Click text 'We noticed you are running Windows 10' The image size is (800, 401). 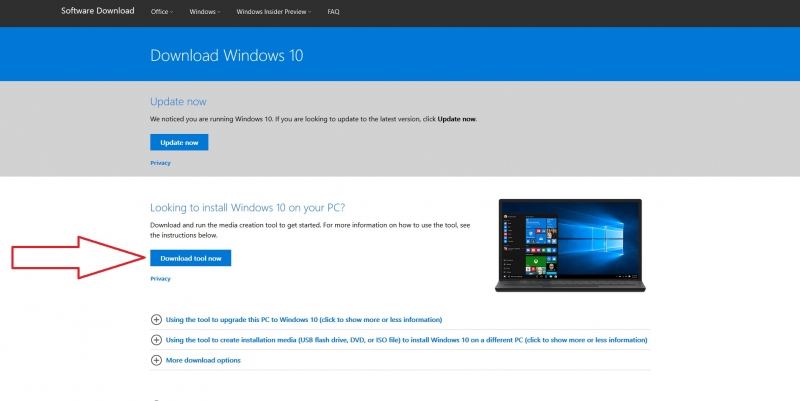pyautogui.click(x=211, y=119)
